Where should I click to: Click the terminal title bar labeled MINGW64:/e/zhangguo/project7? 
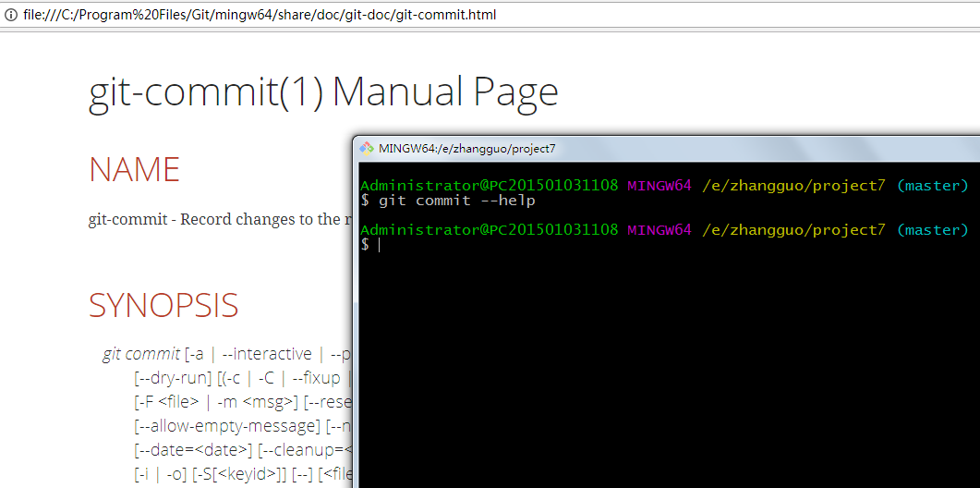point(647,148)
